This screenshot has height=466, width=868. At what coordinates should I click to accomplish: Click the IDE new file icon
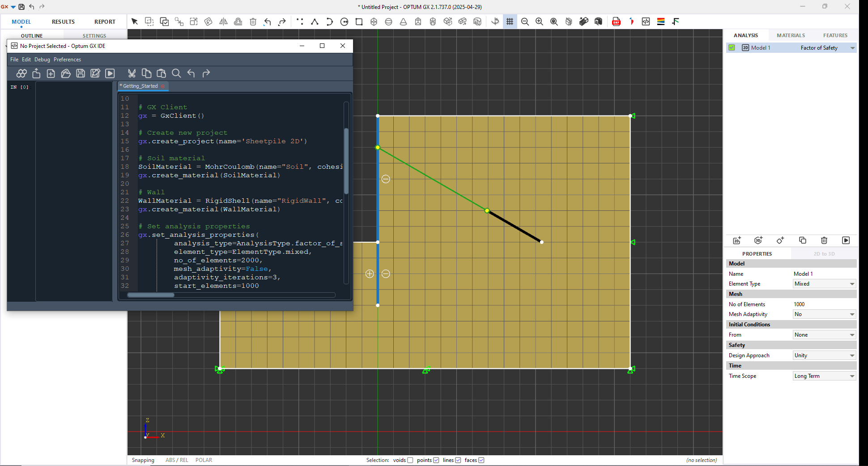[x=51, y=73]
